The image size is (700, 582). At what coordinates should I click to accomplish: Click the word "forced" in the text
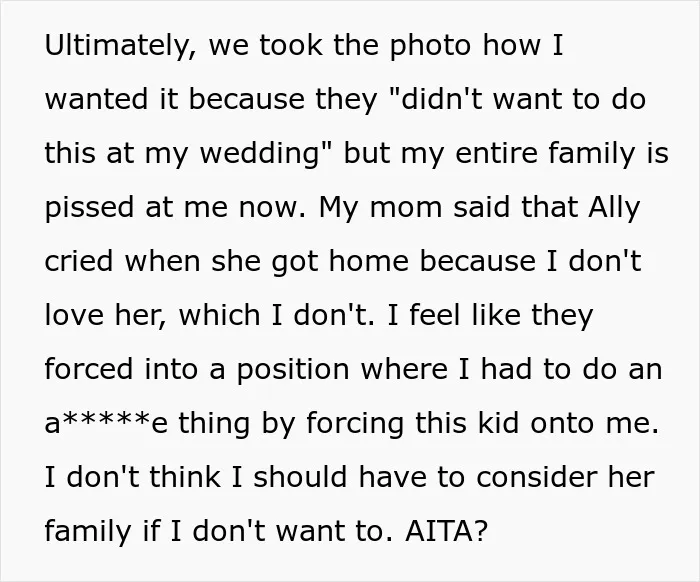point(89,369)
